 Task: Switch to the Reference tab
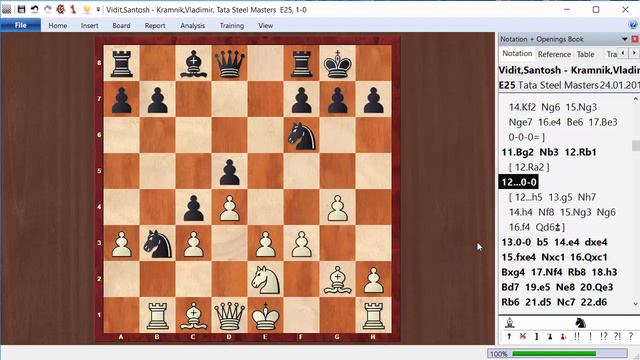(x=554, y=54)
